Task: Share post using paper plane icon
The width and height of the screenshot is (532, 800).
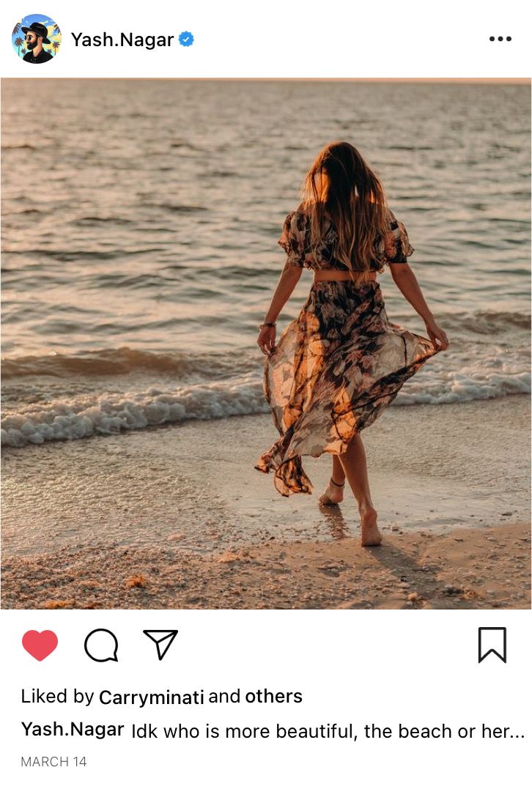Action: coord(160,645)
